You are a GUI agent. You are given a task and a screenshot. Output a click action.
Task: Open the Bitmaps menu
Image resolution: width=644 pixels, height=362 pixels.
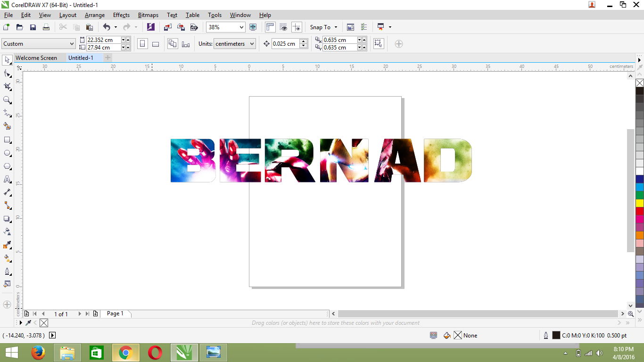click(x=148, y=15)
